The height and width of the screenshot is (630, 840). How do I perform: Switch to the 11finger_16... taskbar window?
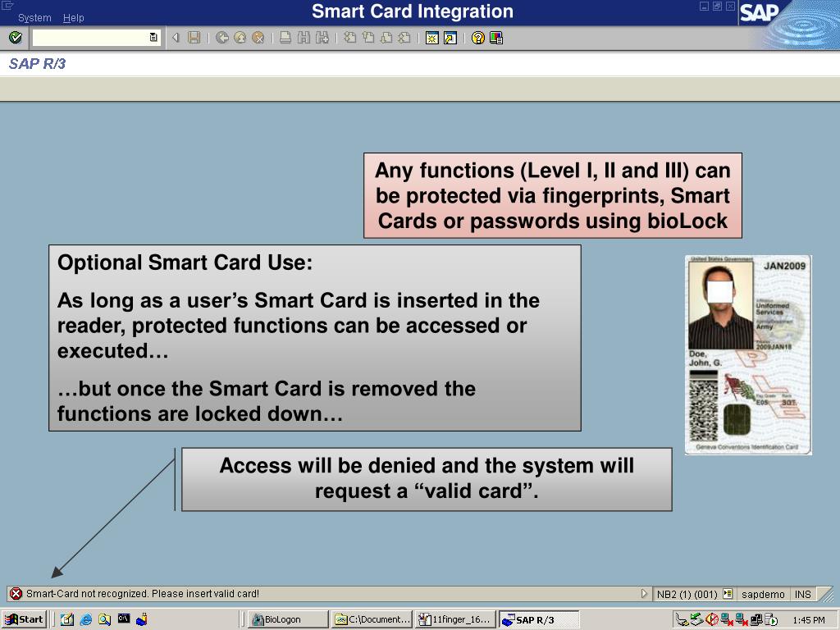point(455,619)
